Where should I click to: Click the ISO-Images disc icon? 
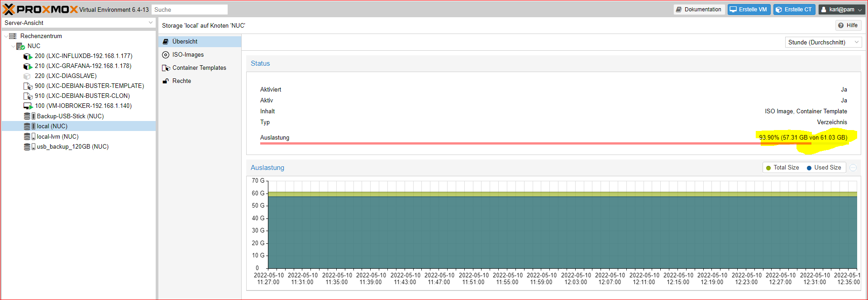pyautogui.click(x=166, y=54)
